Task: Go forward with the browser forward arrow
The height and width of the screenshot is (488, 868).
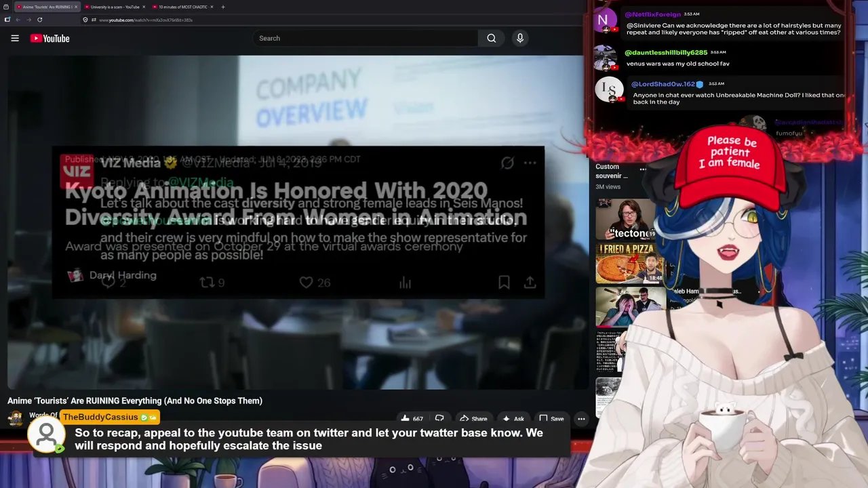Action: point(28,20)
